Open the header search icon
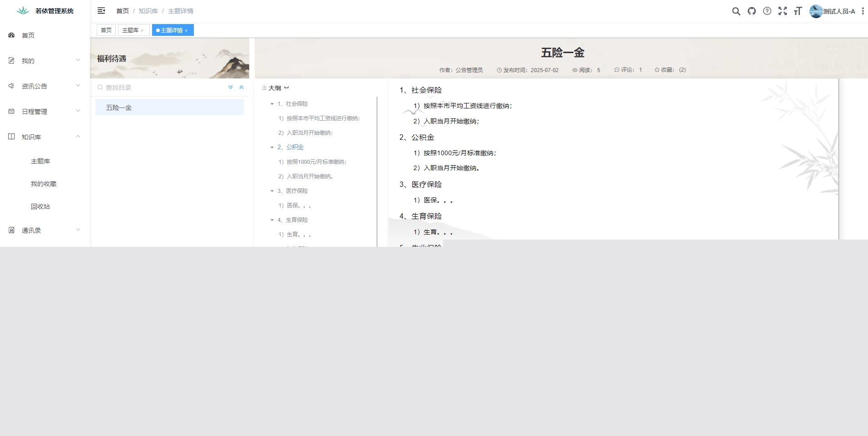 (x=736, y=11)
